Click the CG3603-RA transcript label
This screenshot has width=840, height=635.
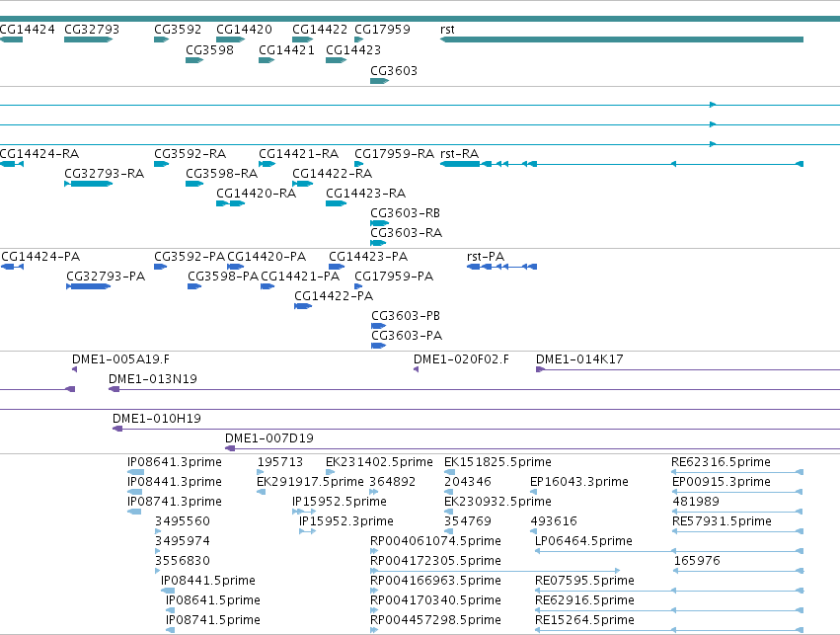coord(407,233)
